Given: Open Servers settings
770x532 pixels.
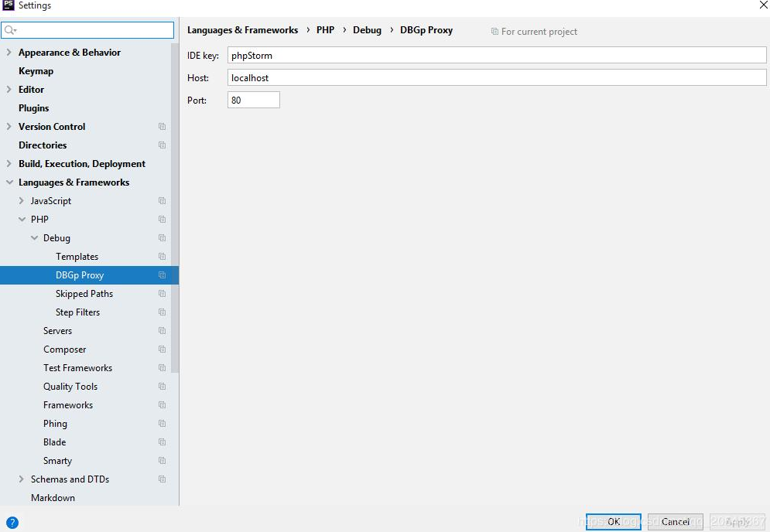Looking at the screenshot, I should pyautogui.click(x=57, y=331).
